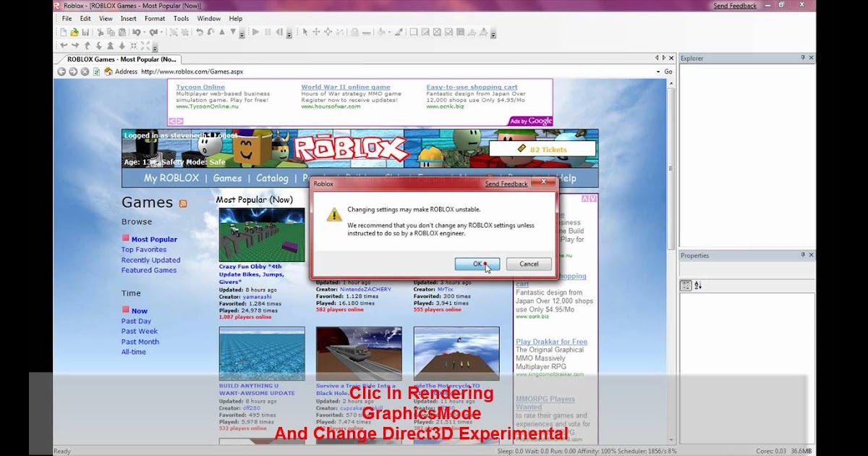The height and width of the screenshot is (456, 868).
Task: Open the Window menu
Action: [x=209, y=19]
